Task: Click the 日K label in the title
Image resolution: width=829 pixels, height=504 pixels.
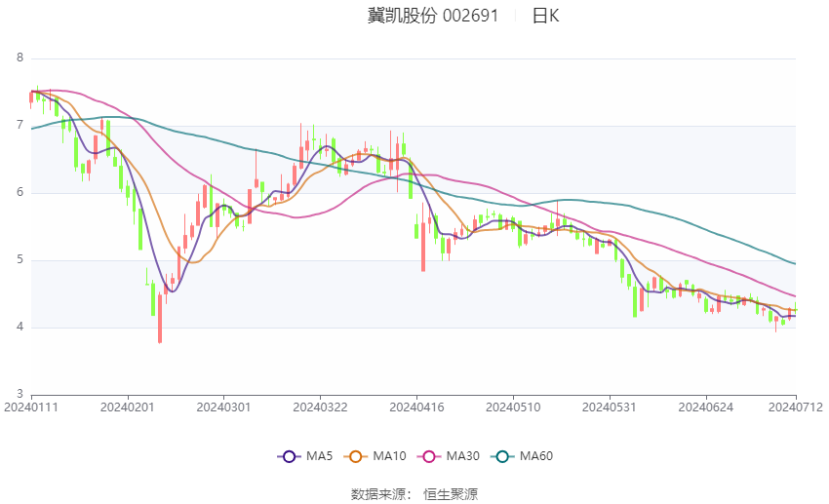Action: tap(545, 16)
